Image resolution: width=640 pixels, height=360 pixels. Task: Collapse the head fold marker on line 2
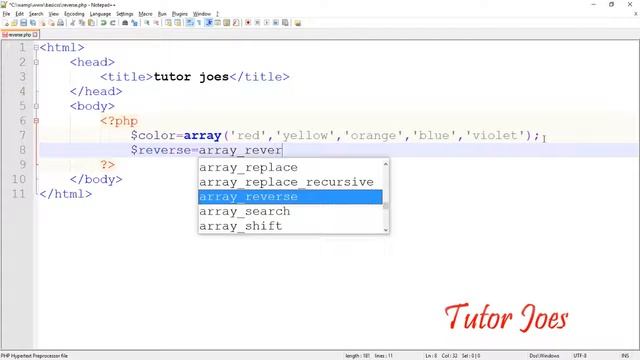click(36, 62)
